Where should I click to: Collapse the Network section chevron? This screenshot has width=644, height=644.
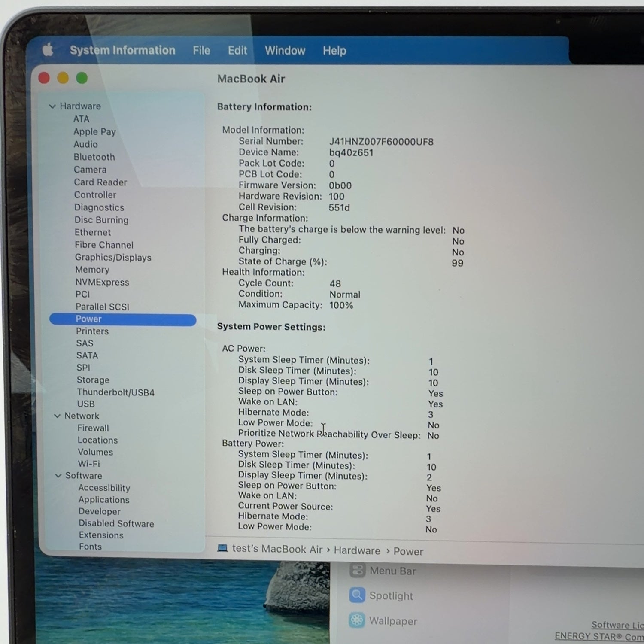(x=57, y=416)
